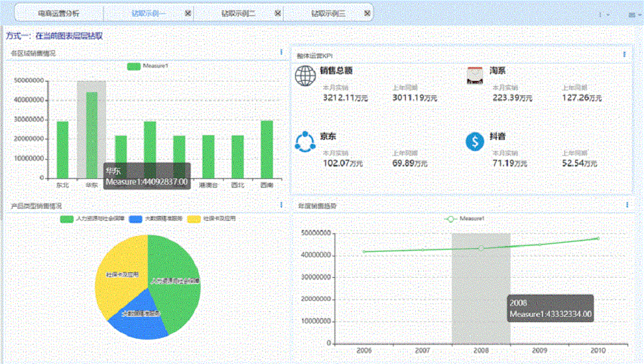
Task: Switch to the 电商运营分析 tab
Action: (x=58, y=13)
